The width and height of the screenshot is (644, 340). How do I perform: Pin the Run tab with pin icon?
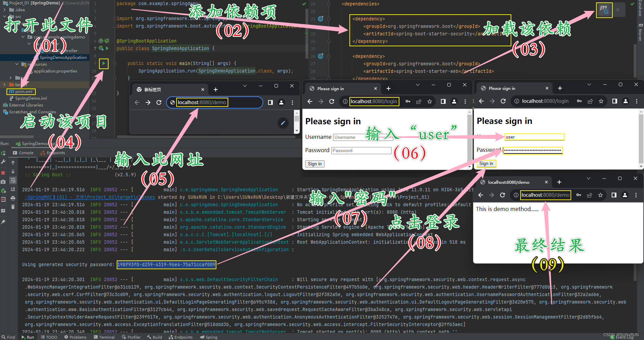[x=3, y=222]
